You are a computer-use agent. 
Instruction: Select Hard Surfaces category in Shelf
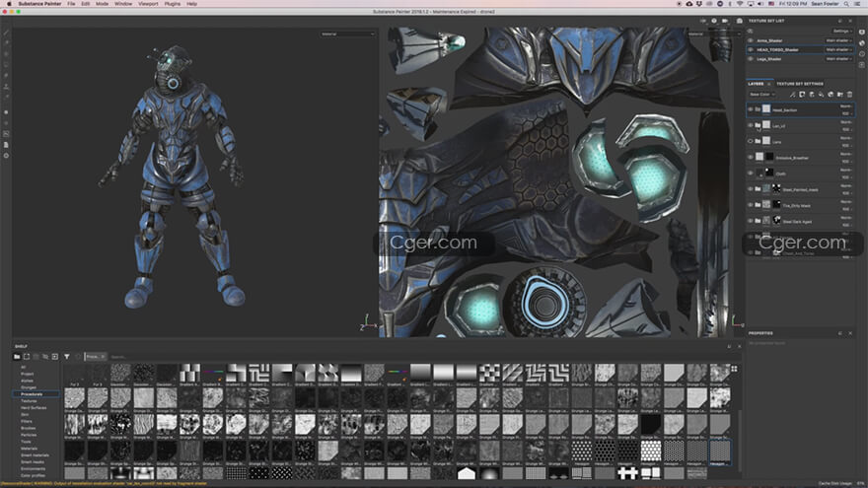(x=34, y=408)
